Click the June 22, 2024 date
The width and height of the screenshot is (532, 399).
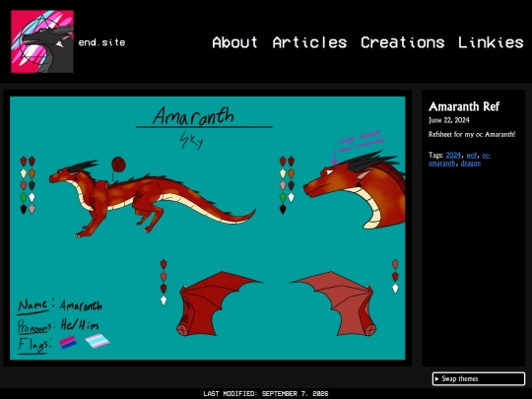[x=449, y=120]
